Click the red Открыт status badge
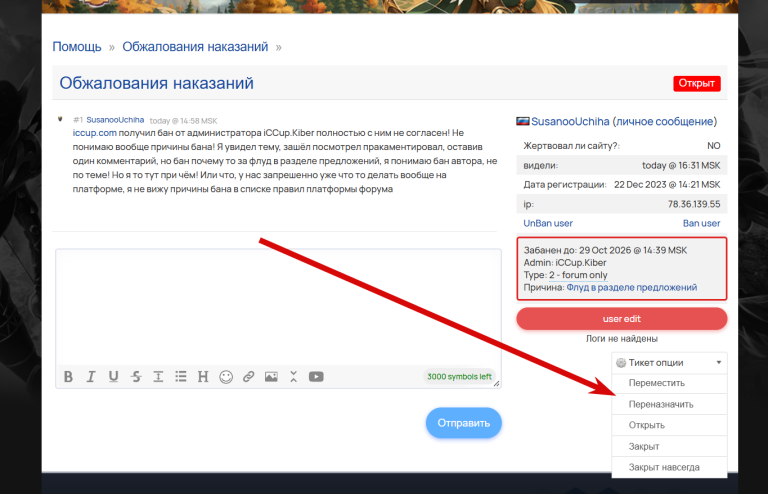The image size is (768, 494). pos(696,83)
